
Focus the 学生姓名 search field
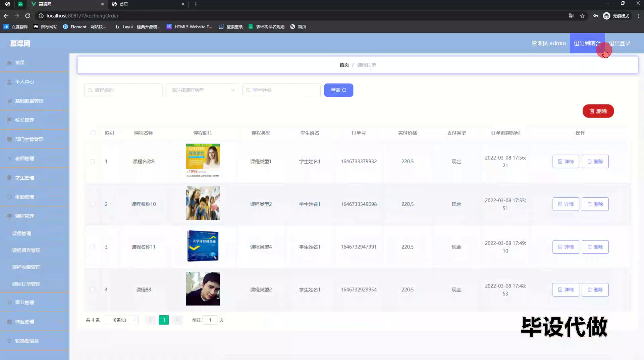pos(281,90)
